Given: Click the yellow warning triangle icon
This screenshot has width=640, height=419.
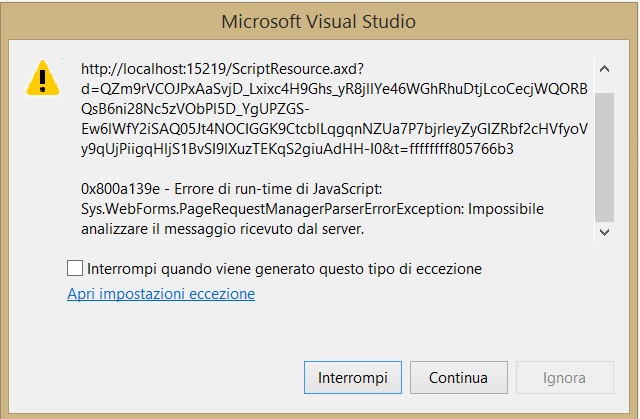Looking at the screenshot, I should tap(43, 78).
